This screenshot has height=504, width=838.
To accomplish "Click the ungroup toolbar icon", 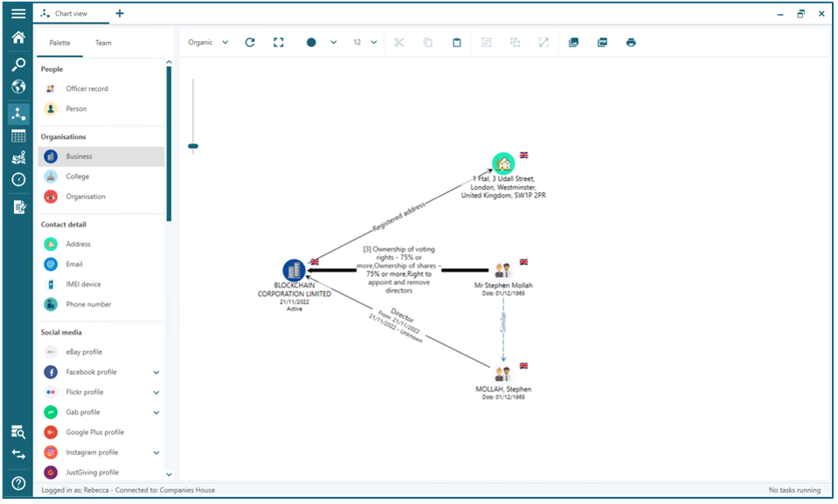I will 515,42.
